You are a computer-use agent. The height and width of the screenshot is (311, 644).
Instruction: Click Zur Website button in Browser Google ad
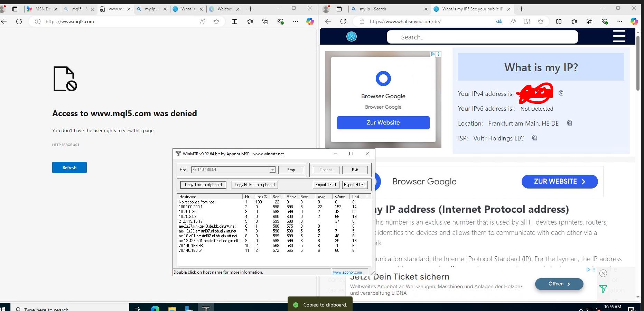click(383, 123)
